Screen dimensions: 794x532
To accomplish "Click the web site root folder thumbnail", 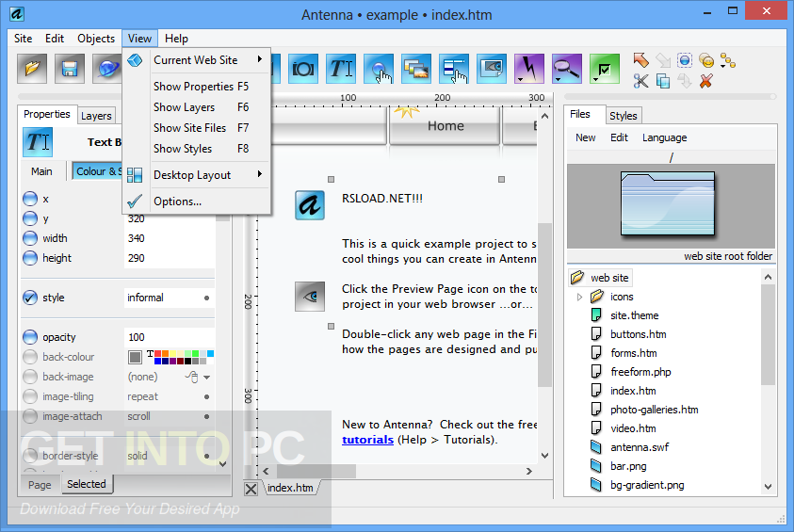I will [668, 204].
